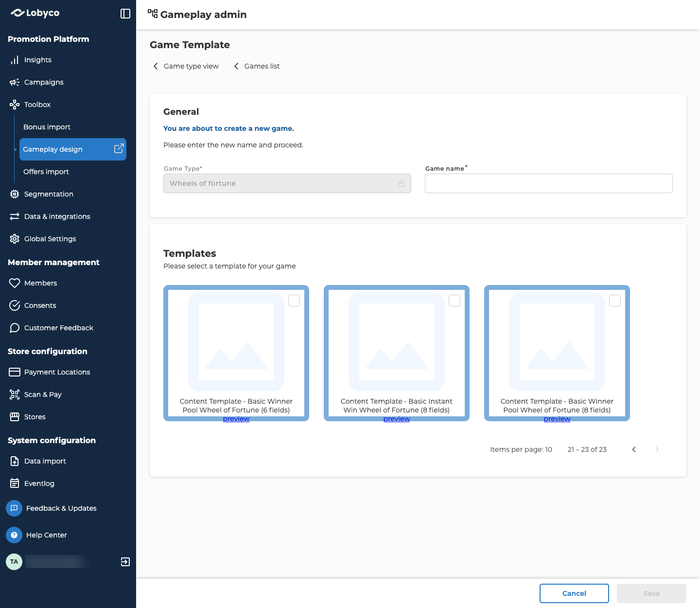The height and width of the screenshot is (608, 700).
Task: Click the TA user avatar
Action: (x=14, y=562)
